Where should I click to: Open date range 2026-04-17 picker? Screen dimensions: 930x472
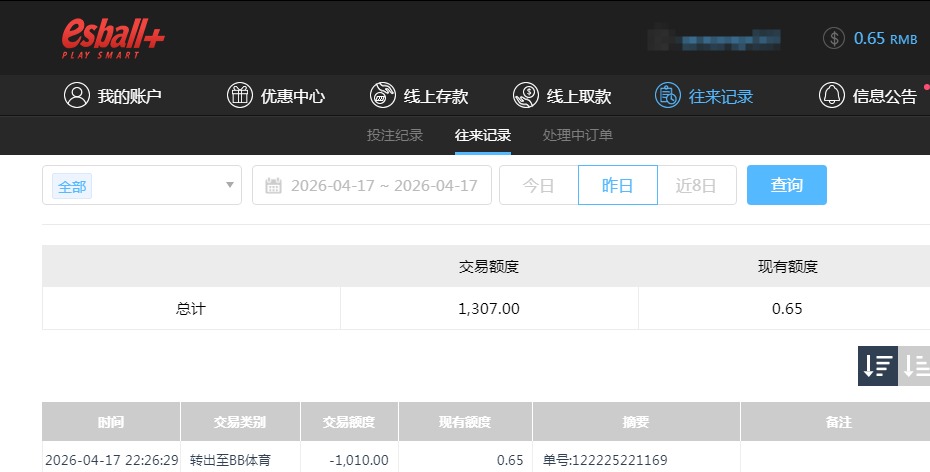tap(372, 185)
